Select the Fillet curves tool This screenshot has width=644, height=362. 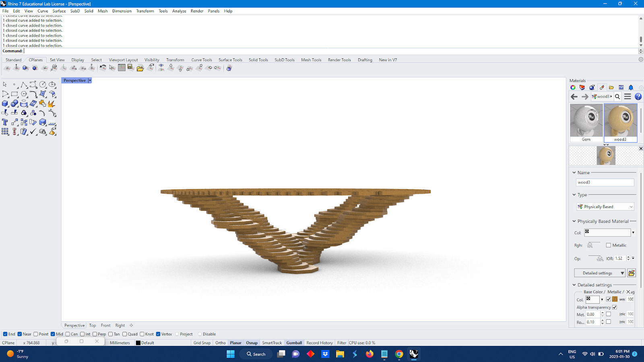(x=33, y=94)
